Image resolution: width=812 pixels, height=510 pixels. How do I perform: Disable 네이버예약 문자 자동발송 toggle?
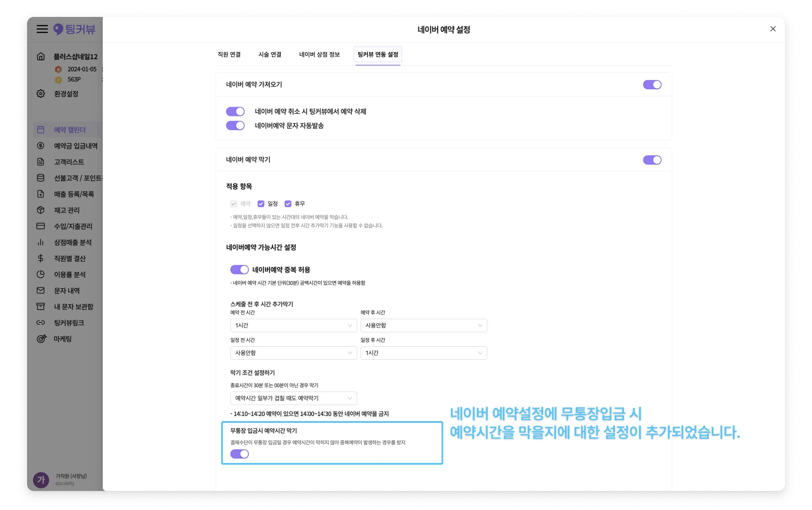coord(235,126)
